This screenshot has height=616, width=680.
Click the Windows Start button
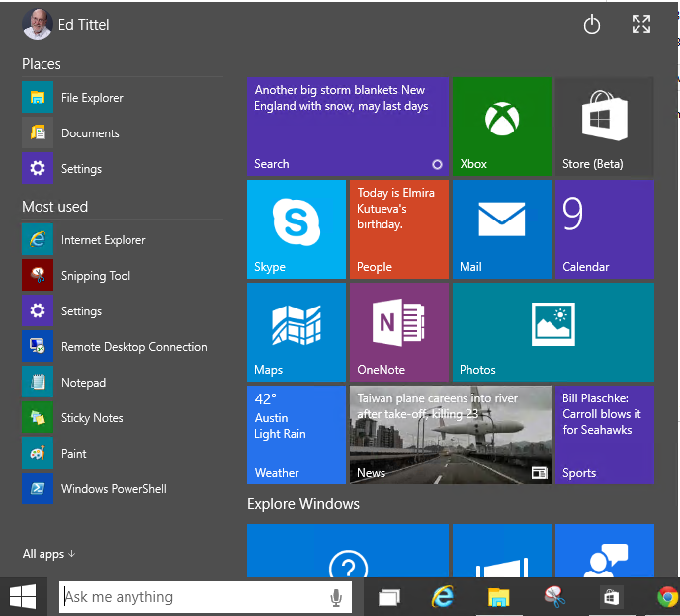(x=23, y=597)
